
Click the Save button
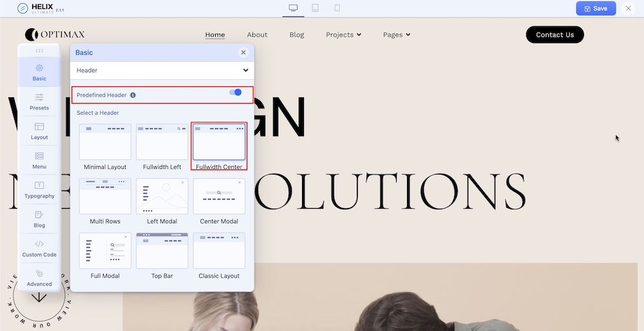(x=596, y=8)
